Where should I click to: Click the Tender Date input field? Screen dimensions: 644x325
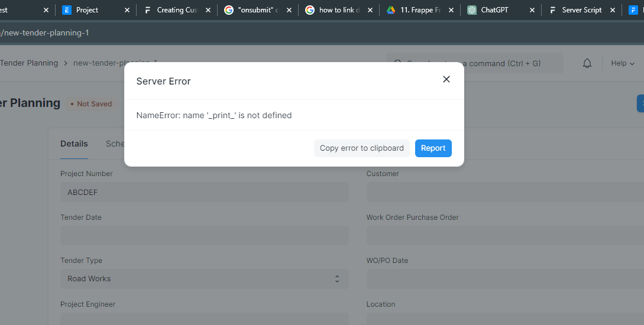pyautogui.click(x=205, y=236)
